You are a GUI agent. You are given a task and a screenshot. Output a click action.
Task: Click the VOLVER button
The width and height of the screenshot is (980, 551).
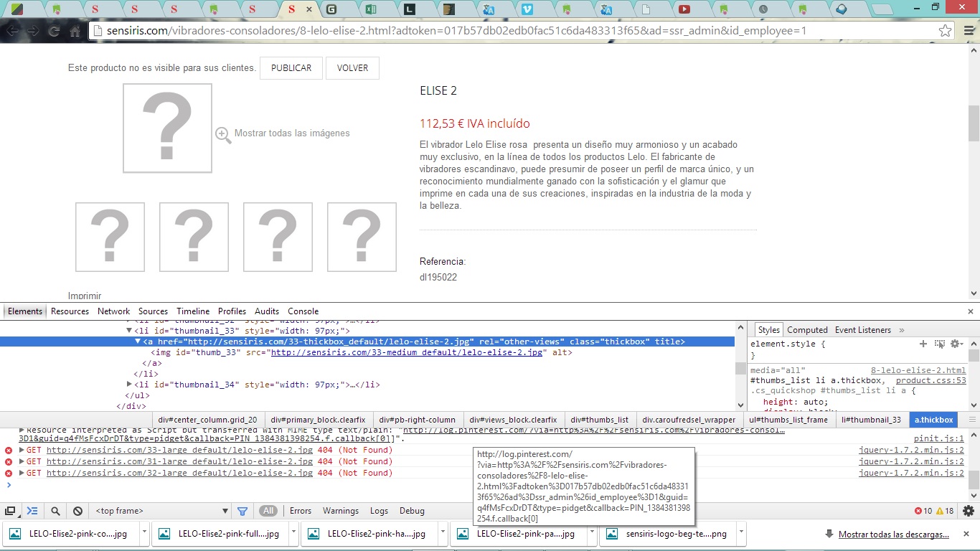352,68
